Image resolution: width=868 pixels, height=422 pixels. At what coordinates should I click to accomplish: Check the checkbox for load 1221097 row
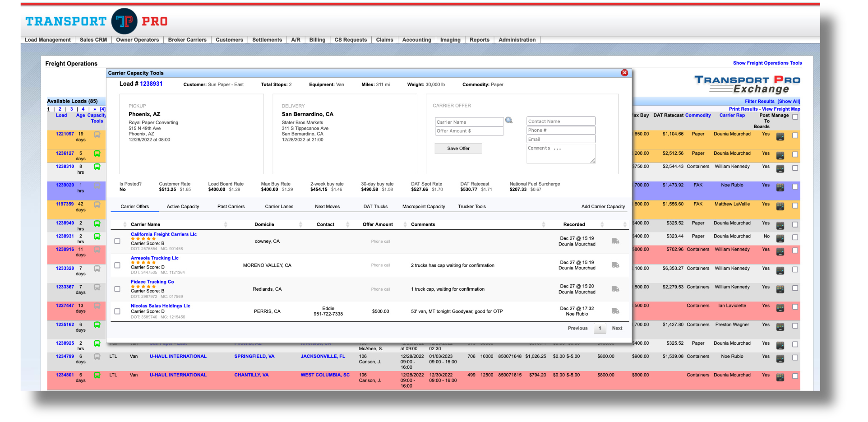(795, 135)
